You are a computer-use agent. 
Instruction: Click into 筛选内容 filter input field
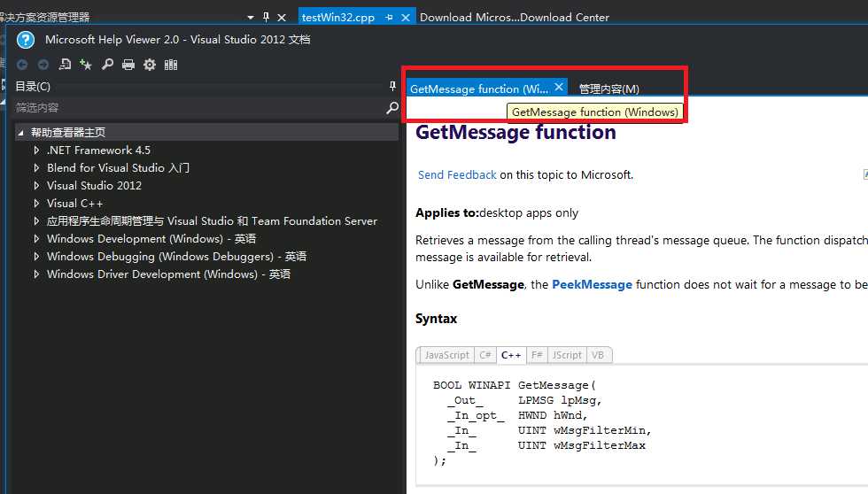pos(199,108)
